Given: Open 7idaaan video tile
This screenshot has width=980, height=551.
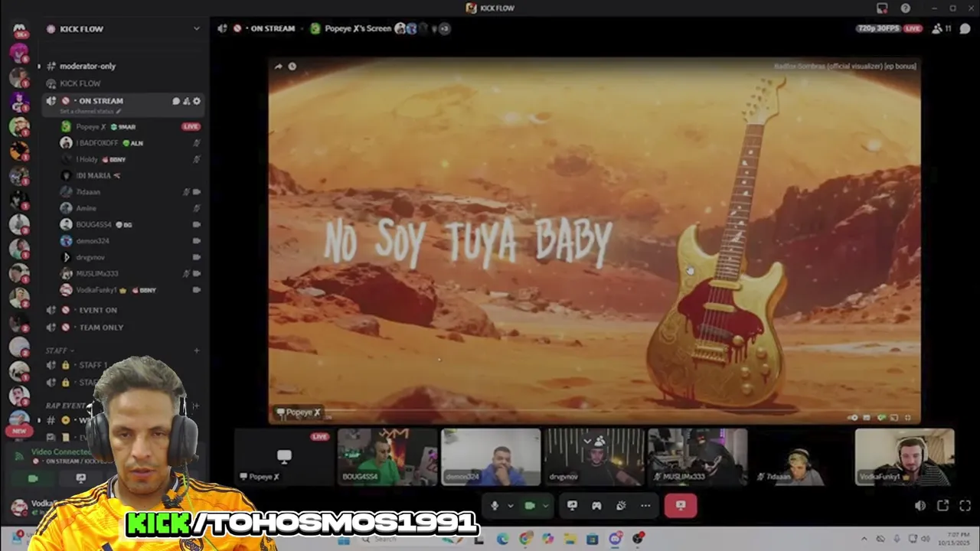Looking at the screenshot, I should point(801,457).
